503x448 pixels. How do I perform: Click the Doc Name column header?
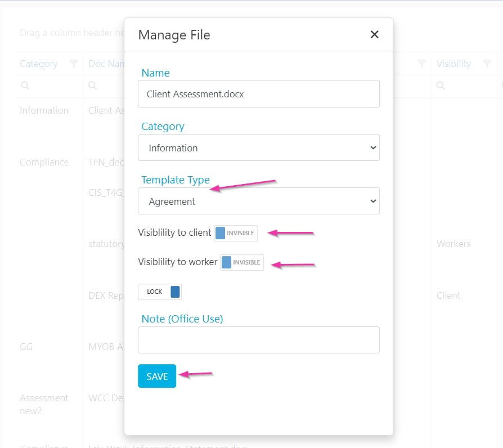pos(106,64)
